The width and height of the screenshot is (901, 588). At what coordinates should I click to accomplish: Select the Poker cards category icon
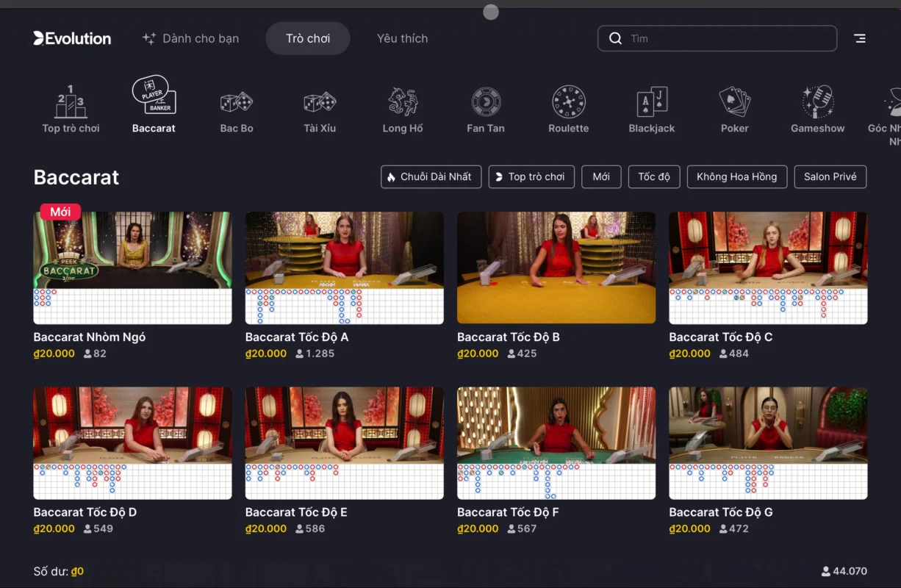click(734, 103)
